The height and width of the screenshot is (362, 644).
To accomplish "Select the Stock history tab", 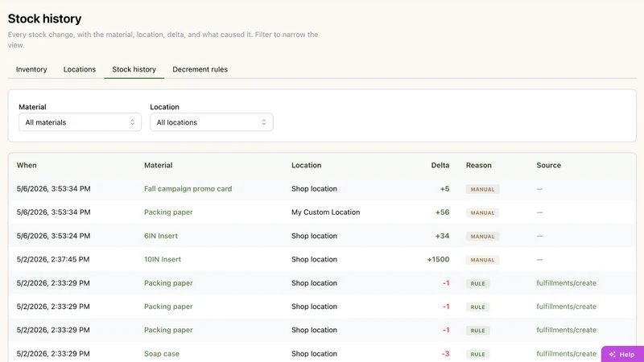I will pyautogui.click(x=134, y=69).
